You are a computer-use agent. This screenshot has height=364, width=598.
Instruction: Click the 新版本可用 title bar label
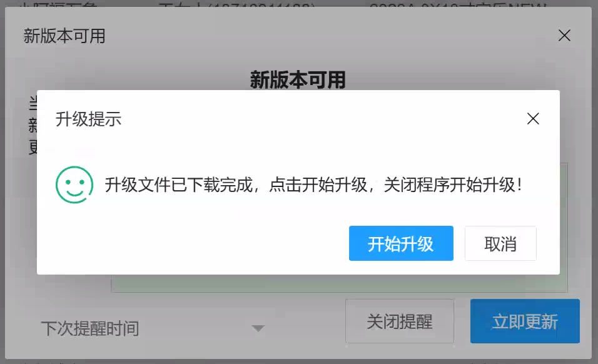click(x=64, y=36)
